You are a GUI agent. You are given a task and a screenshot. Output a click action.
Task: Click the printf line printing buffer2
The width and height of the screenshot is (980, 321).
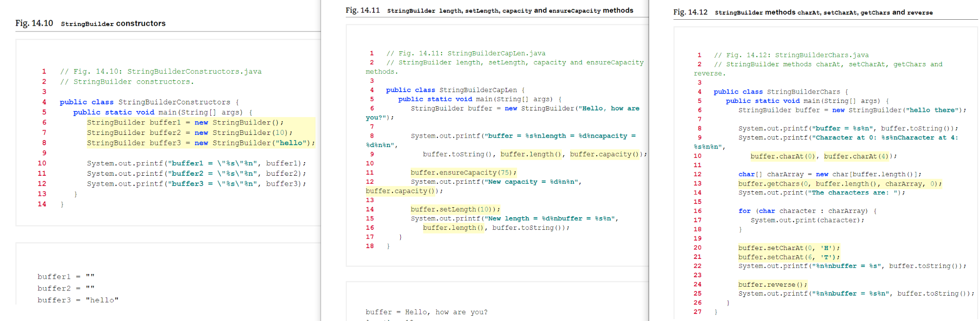pyautogui.click(x=196, y=173)
